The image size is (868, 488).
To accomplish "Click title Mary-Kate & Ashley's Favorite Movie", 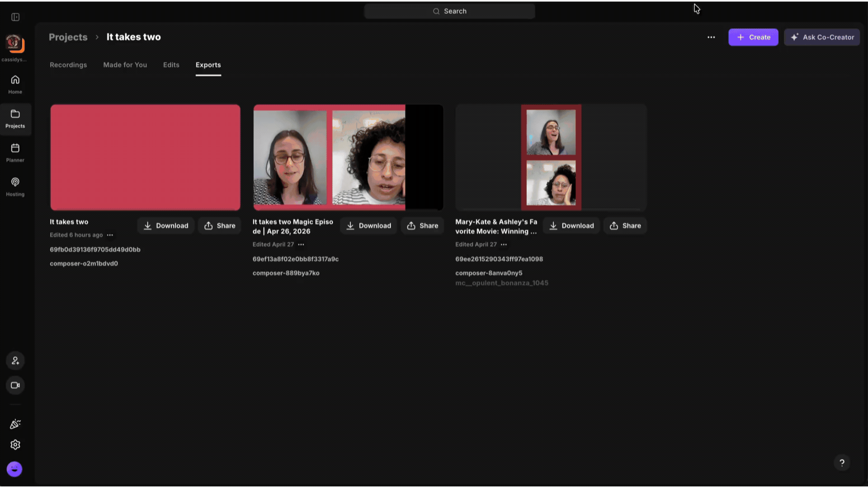I will pyautogui.click(x=496, y=226).
